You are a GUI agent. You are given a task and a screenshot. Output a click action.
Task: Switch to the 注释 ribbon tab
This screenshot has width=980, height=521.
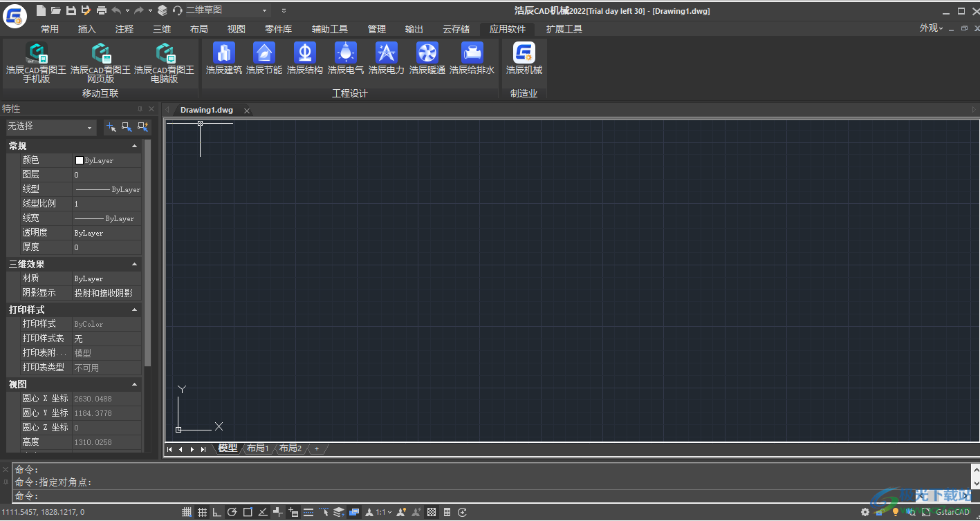click(x=124, y=29)
